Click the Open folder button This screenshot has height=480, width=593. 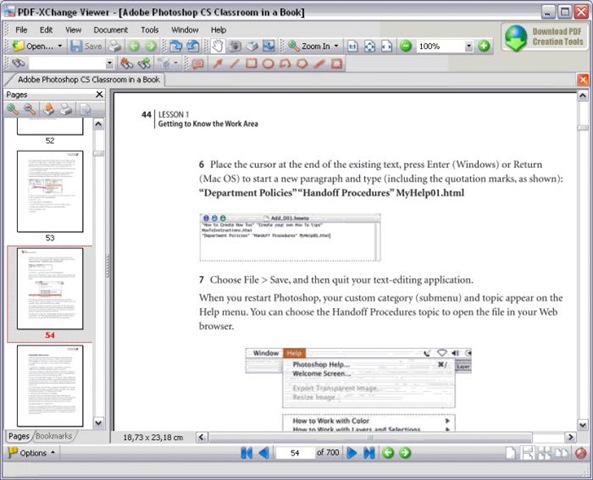click(33, 46)
